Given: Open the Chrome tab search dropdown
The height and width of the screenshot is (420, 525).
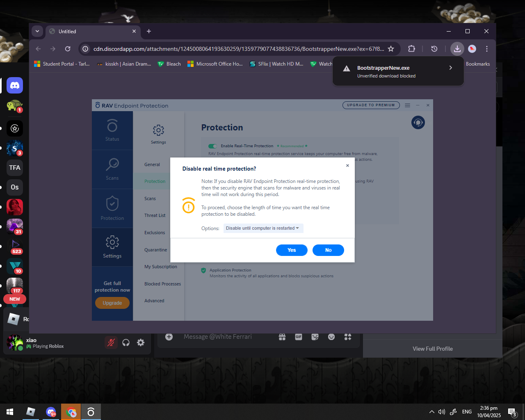Looking at the screenshot, I should click(37, 31).
